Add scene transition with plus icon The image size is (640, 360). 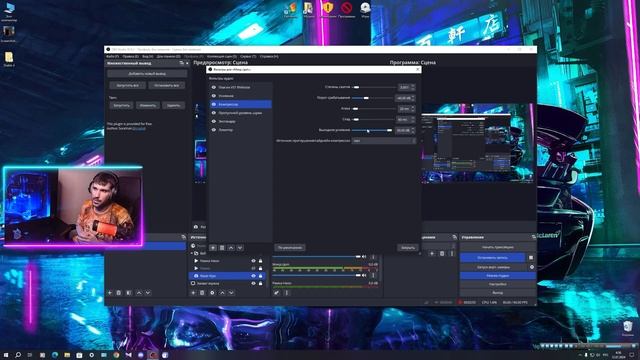[432, 253]
